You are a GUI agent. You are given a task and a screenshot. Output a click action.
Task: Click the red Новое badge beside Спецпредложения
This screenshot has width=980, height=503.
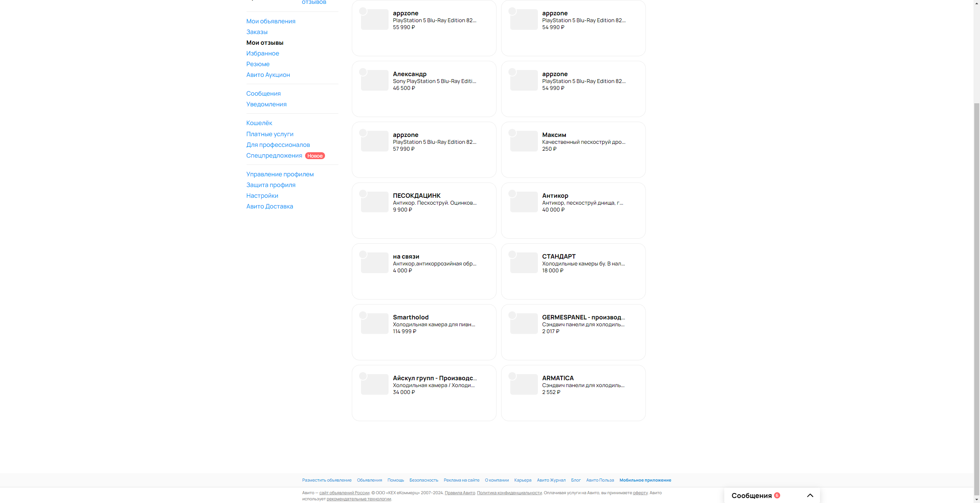tap(315, 156)
